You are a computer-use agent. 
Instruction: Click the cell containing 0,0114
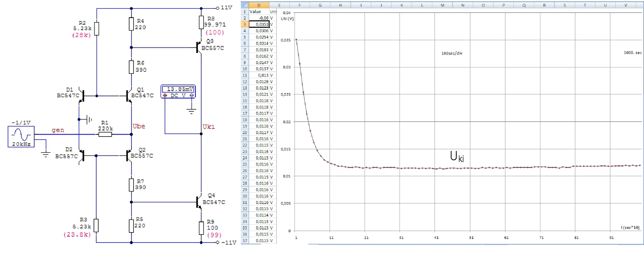tap(259, 215)
